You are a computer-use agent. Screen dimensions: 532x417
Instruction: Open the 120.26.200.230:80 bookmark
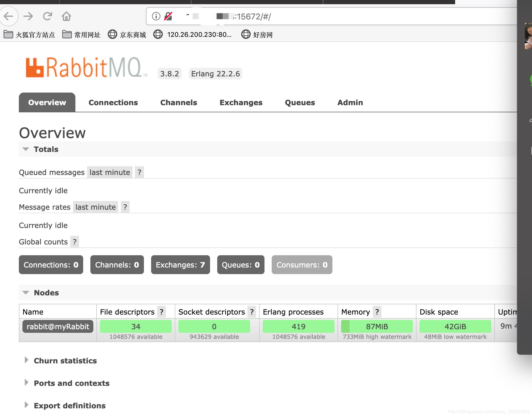(193, 35)
